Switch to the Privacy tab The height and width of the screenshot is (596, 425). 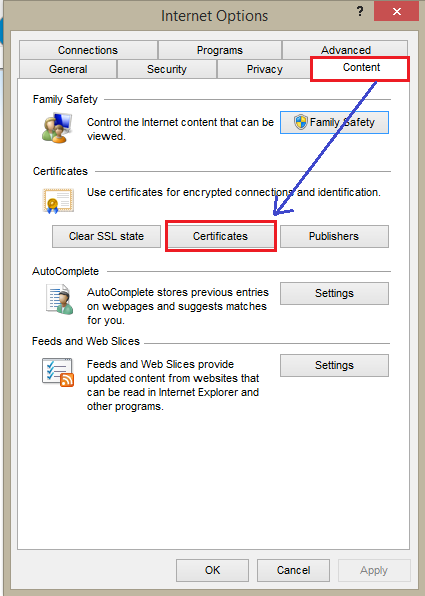pyautogui.click(x=265, y=69)
